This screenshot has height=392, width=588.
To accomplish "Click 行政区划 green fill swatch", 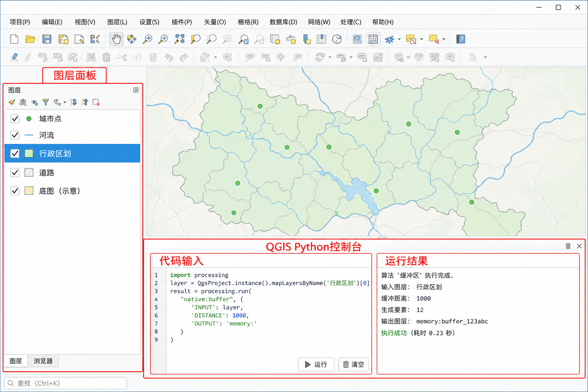I will 29,154.
